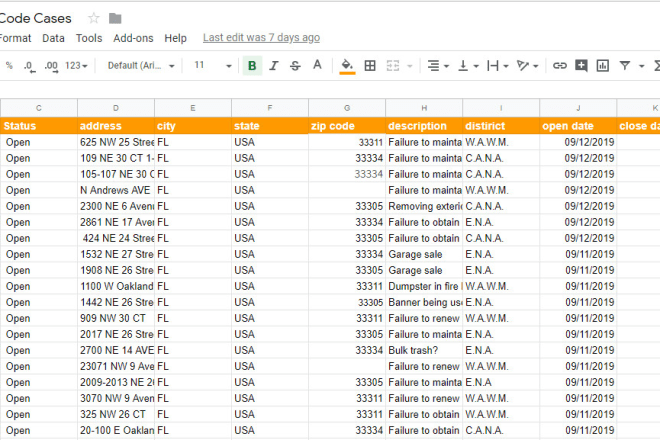
Task: Select the '20-100 E Oaklan' address cell
Action: pyautogui.click(x=116, y=430)
